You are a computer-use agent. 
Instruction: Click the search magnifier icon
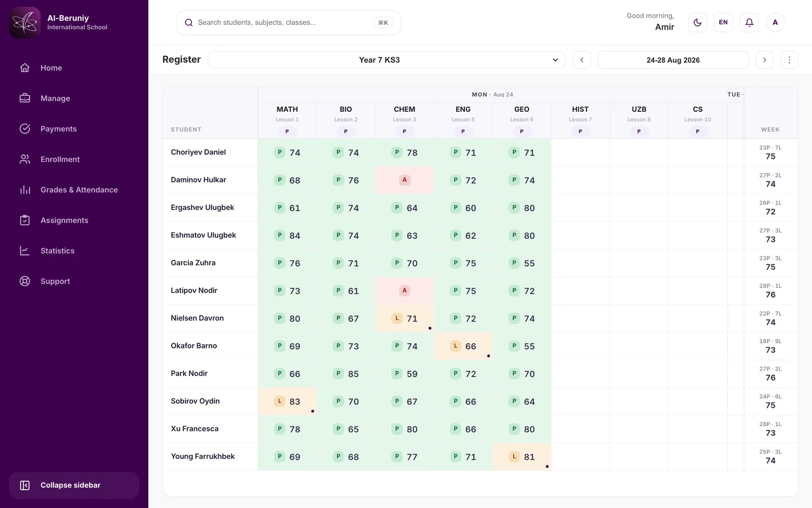click(x=189, y=23)
